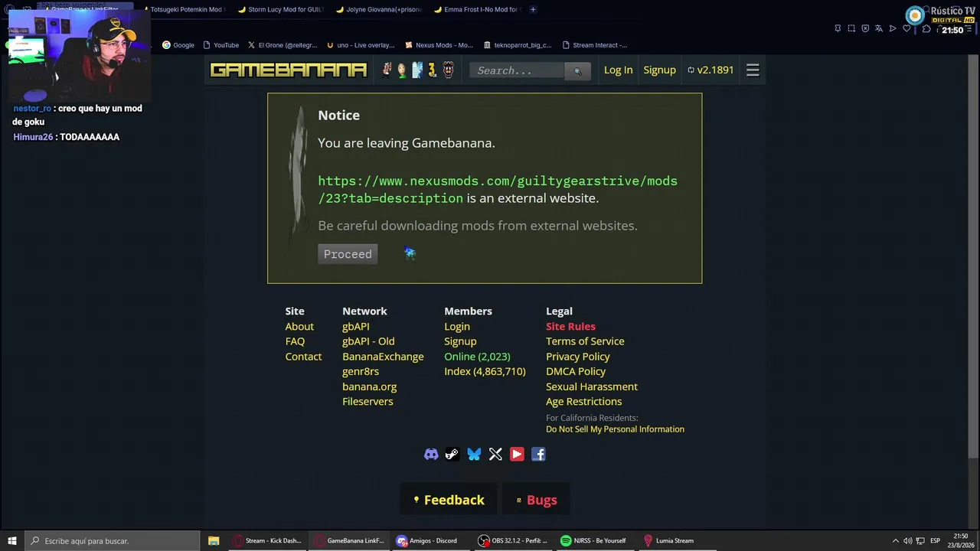Follow the nexusmods.com external link
Viewport: 980px width, 551px height.
(498, 190)
